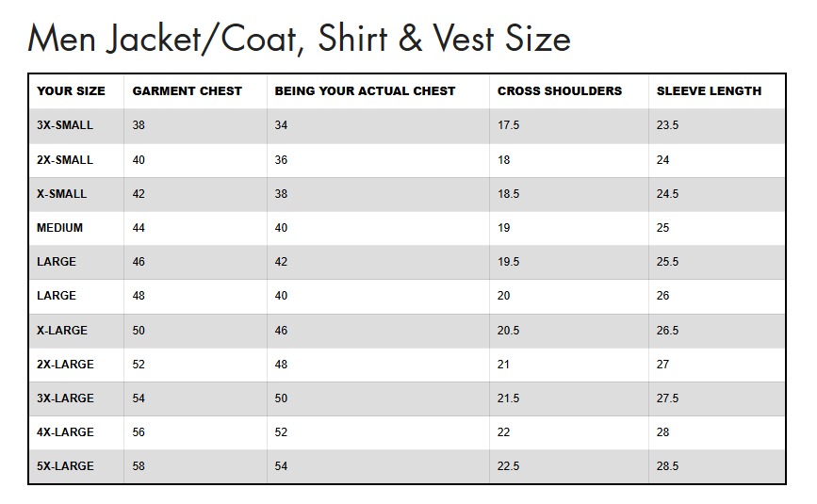Click the X-LARGE size row label
Screen dimensions: 817x504
coord(61,331)
